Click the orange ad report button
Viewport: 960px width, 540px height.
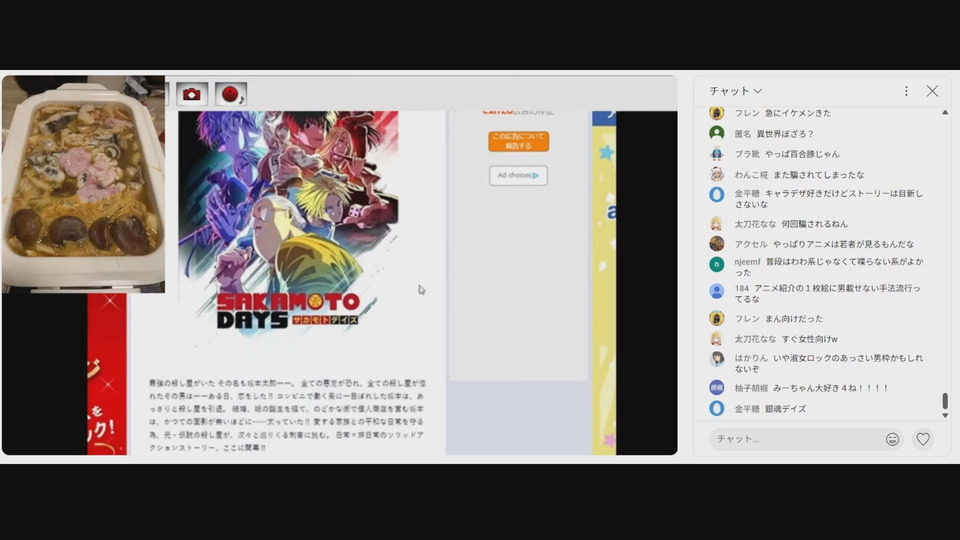click(519, 141)
